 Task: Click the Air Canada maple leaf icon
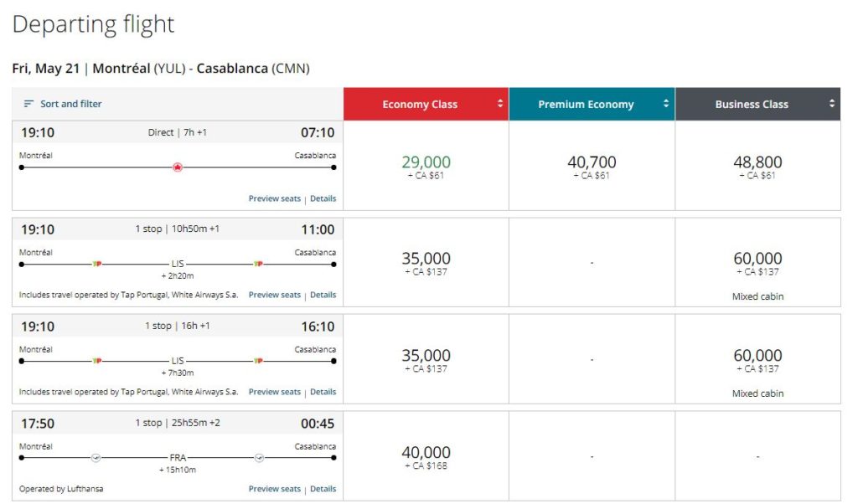[x=177, y=167]
